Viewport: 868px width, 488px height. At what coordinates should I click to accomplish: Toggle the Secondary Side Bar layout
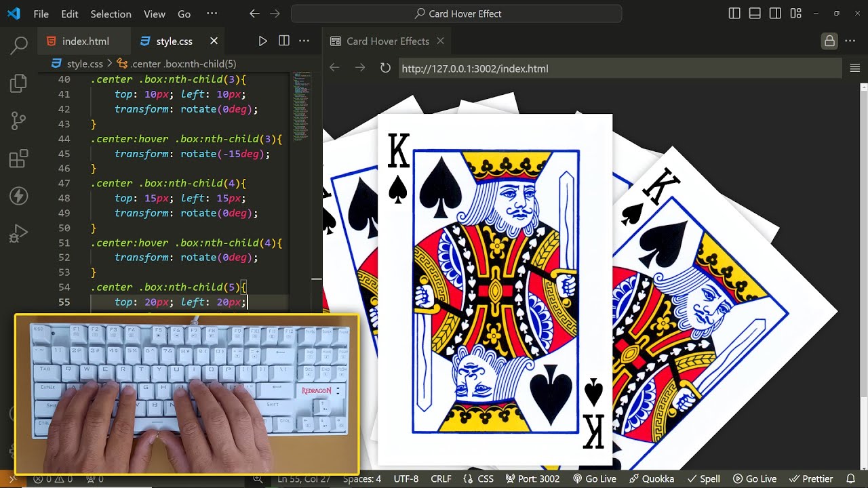pos(775,14)
